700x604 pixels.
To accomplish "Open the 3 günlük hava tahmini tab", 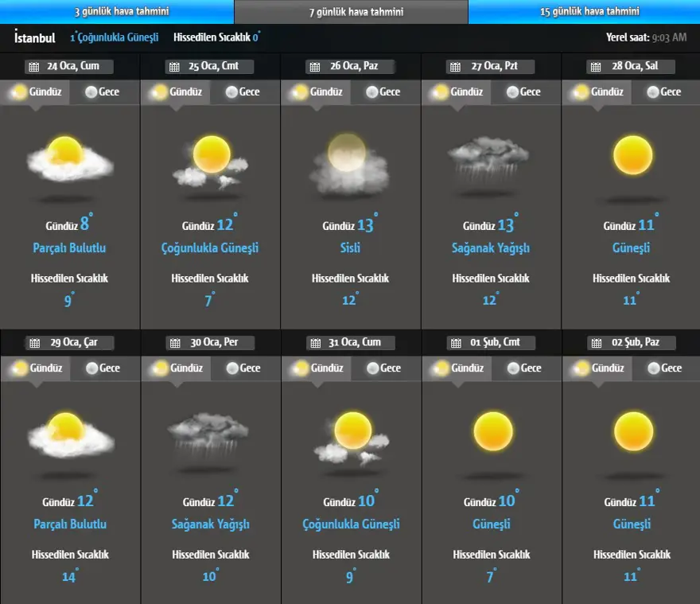I will [x=117, y=12].
